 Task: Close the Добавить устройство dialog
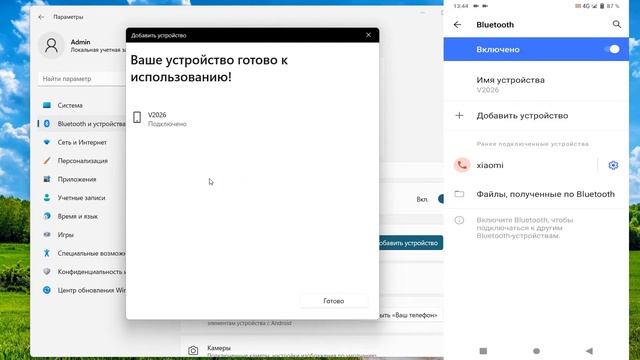click(x=369, y=35)
